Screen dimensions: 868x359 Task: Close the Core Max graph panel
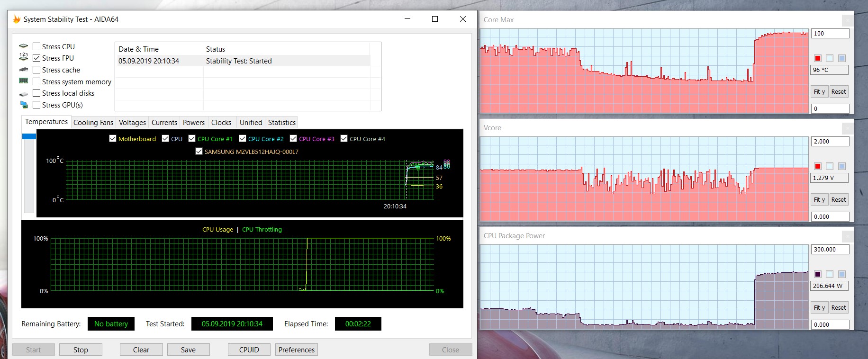(x=848, y=20)
